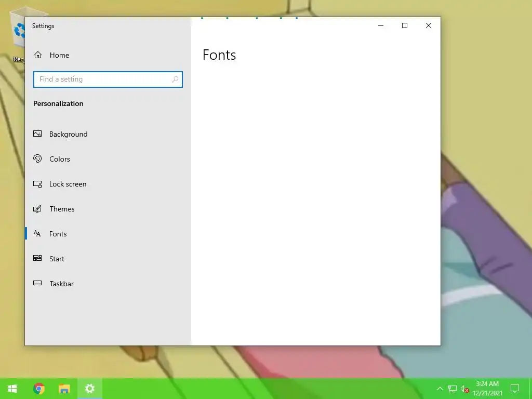Open Themes settings page
Image resolution: width=532 pixels, height=399 pixels.
pos(108,209)
